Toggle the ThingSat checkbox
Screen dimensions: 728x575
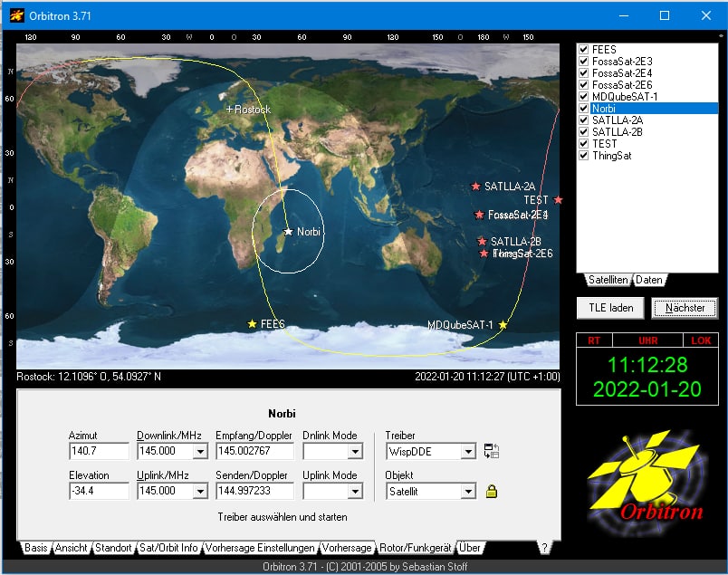(x=584, y=156)
